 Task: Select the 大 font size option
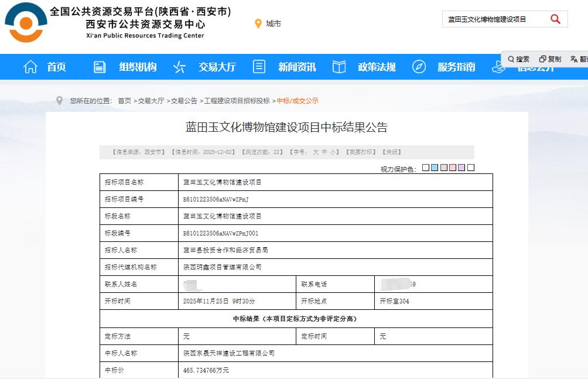tap(316, 152)
